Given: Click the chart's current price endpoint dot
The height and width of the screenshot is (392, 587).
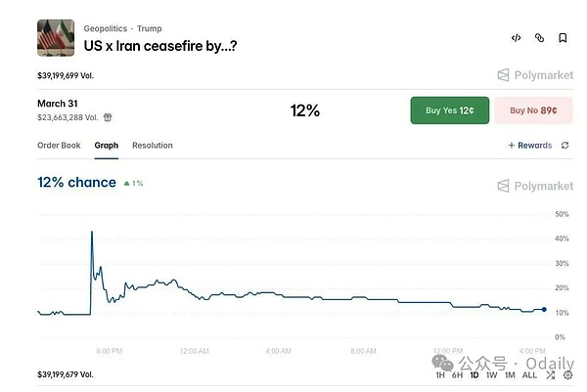Looking at the screenshot, I should [x=544, y=310].
